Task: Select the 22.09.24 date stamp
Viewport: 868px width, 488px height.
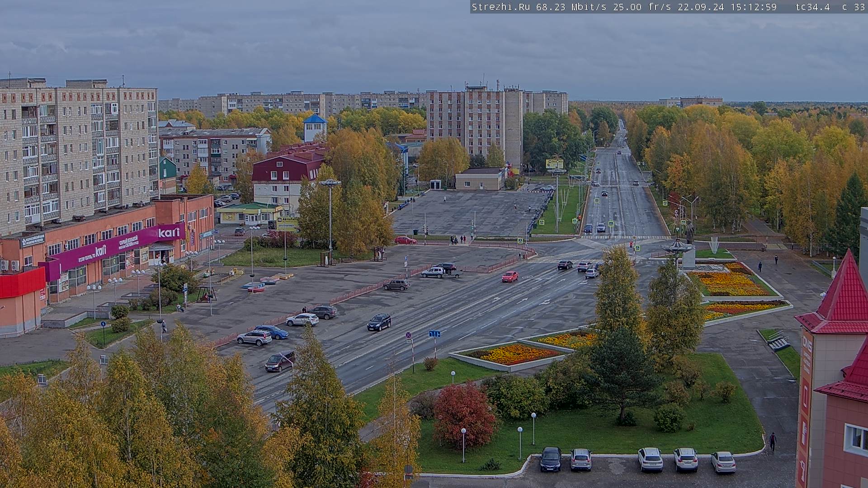Action: tap(701, 7)
